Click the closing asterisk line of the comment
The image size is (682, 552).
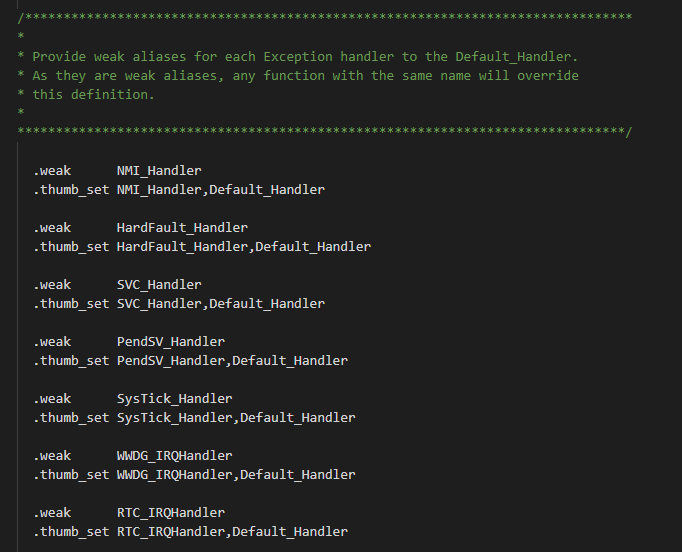325,133
